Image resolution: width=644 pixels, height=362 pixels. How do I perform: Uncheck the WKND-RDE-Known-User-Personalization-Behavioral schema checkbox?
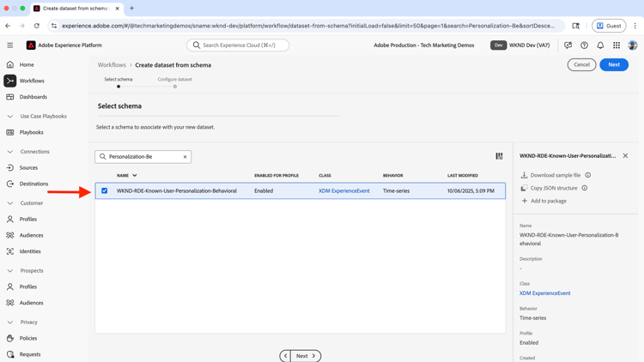pyautogui.click(x=104, y=190)
